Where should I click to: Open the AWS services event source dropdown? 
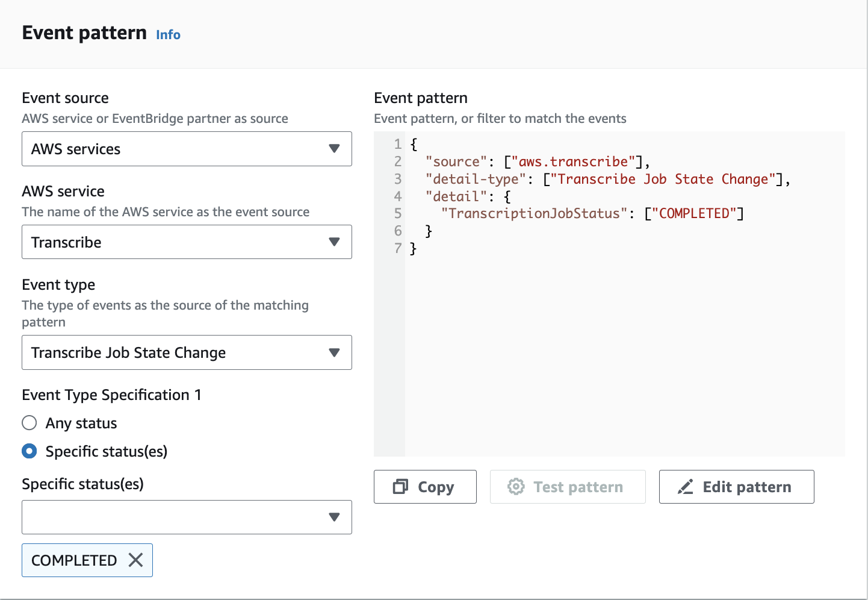[x=187, y=149]
